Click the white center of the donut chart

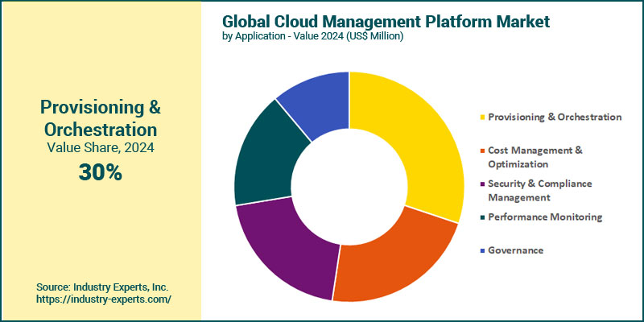(x=349, y=186)
